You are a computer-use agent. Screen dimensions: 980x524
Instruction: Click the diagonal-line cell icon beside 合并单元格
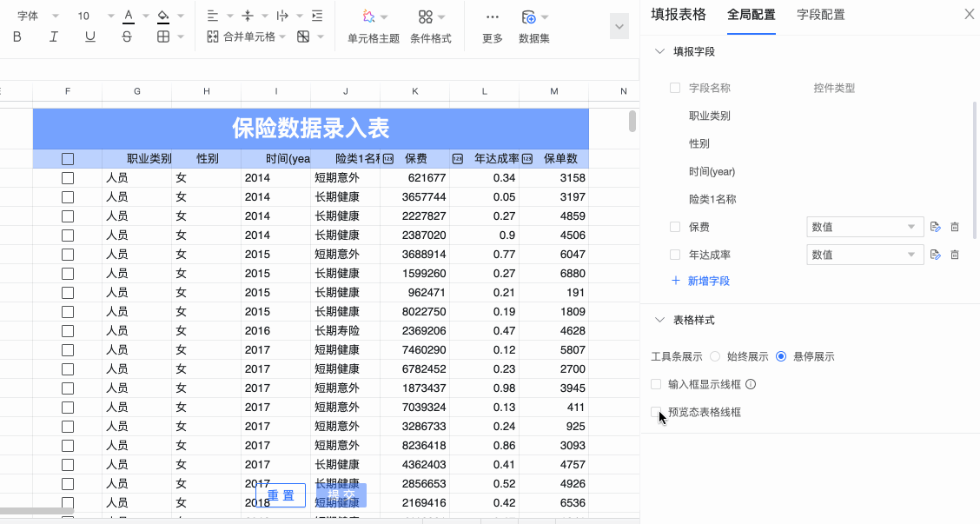tap(303, 36)
